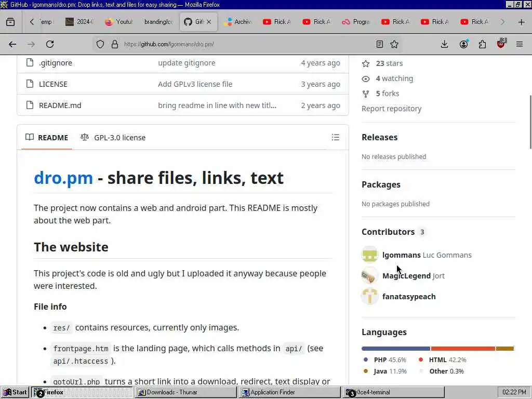Click the .gitignore file icon
The image size is (532, 399).
[x=30, y=63]
